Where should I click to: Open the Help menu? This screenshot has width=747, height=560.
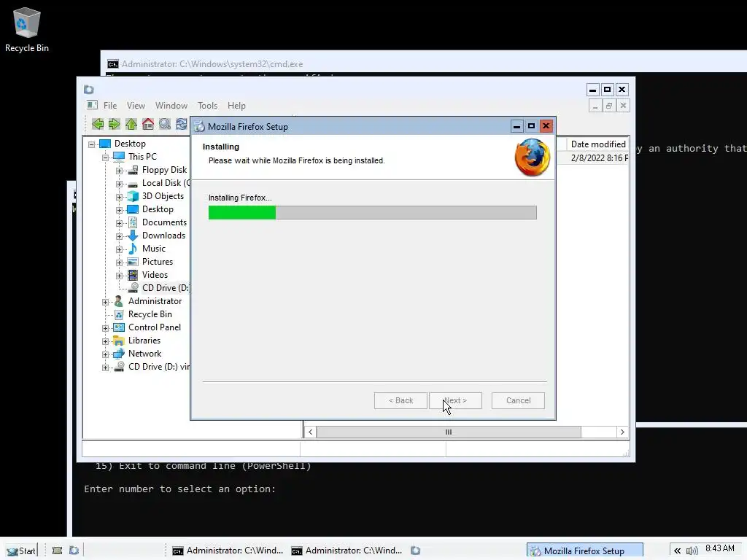click(236, 106)
